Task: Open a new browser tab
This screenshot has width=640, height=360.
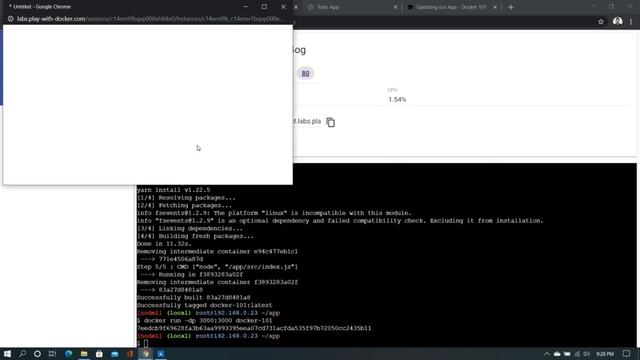Action: (x=511, y=7)
